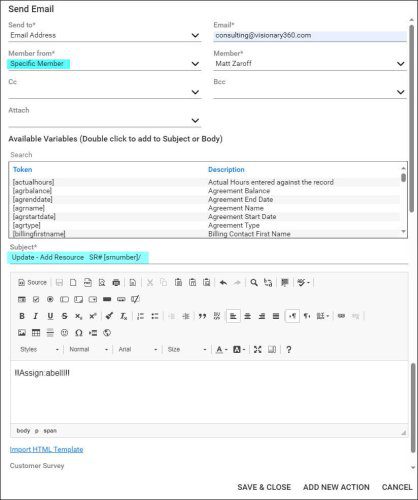Screen dimensions: 418x500
Task: Insert a selection field icon
Action: pyautogui.click(x=93, y=299)
